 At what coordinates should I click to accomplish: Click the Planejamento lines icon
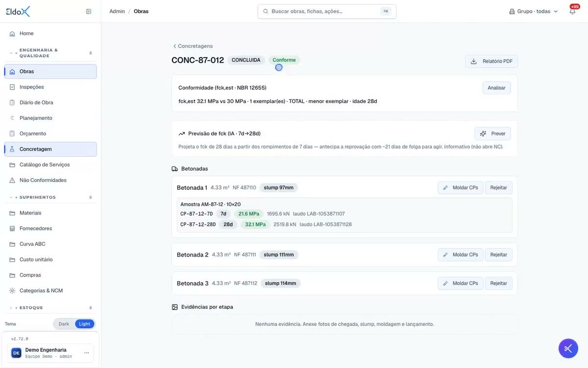pos(12,118)
